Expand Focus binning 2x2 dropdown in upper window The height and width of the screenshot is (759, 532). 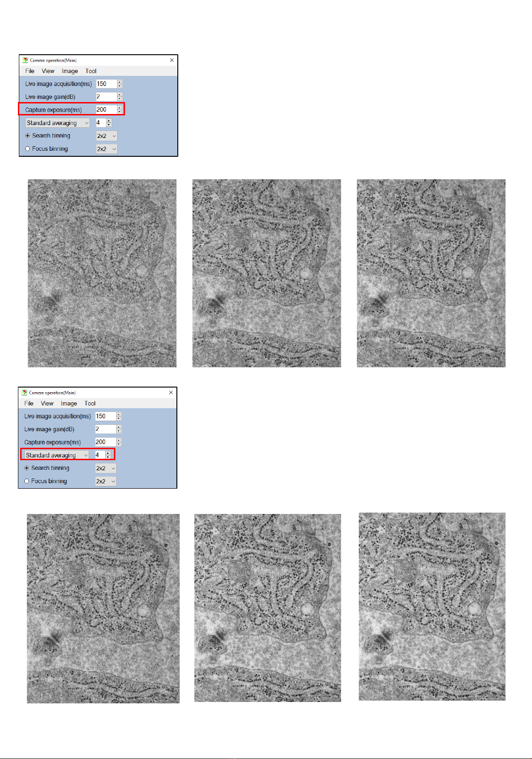[107, 149]
